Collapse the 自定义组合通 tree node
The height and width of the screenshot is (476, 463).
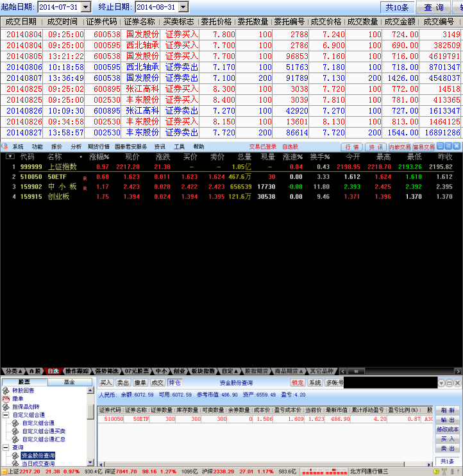[6, 415]
